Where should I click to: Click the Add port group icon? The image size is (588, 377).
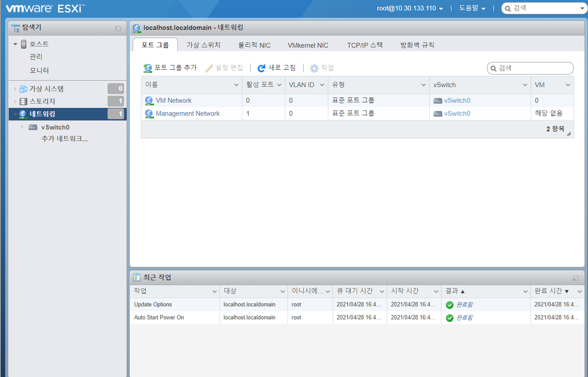pyautogui.click(x=148, y=68)
